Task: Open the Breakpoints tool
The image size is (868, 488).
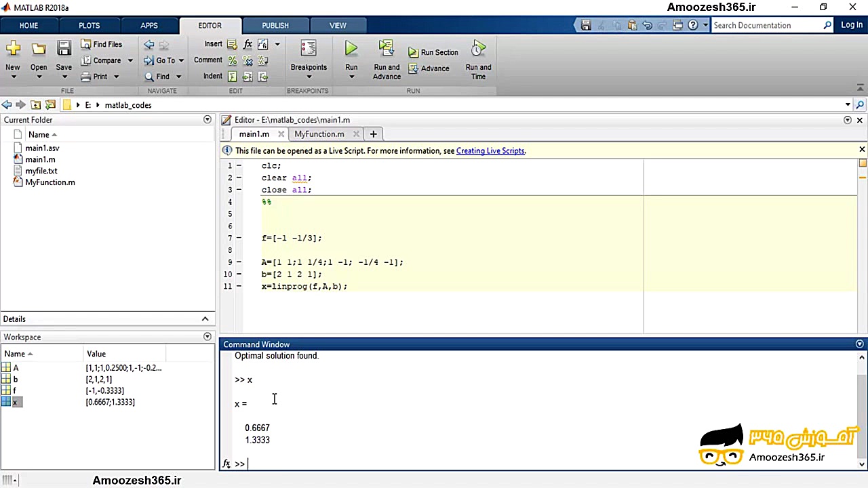Action: [x=309, y=49]
